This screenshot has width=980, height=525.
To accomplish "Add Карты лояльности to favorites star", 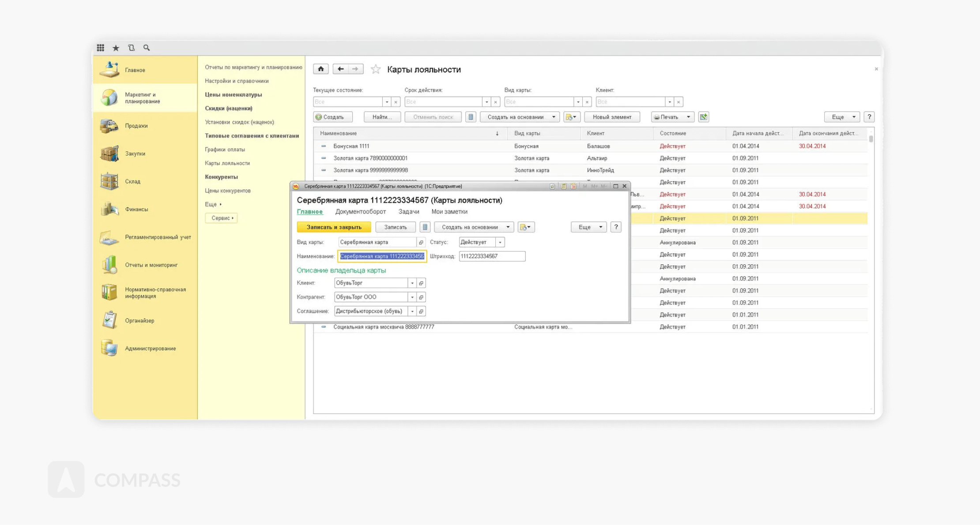I will (x=376, y=69).
